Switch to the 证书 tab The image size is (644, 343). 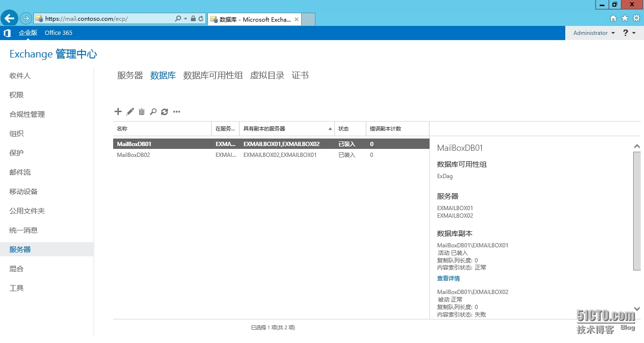point(300,75)
